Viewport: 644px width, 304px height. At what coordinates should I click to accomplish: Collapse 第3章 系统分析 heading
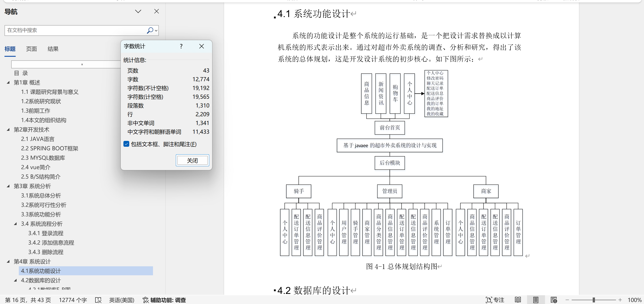(8, 186)
